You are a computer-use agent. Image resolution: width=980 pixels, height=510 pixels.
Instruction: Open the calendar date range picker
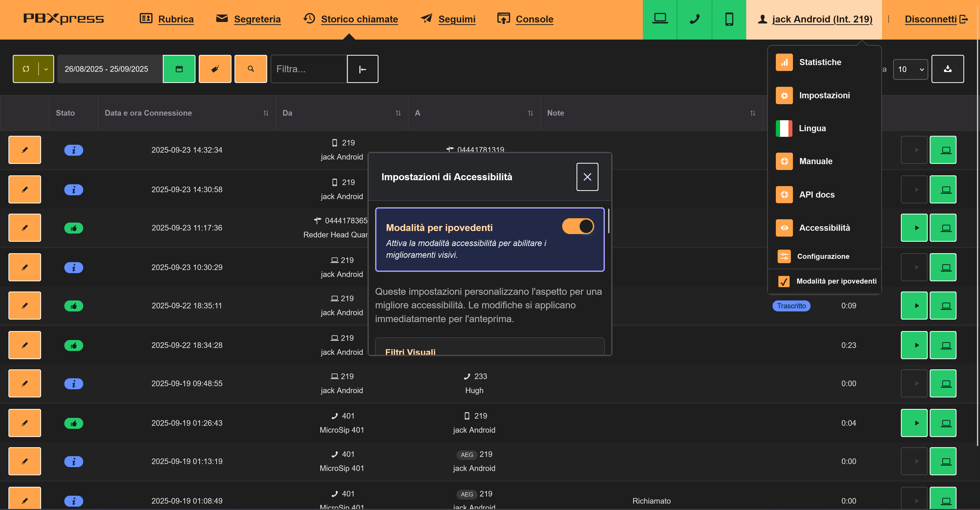click(x=179, y=69)
